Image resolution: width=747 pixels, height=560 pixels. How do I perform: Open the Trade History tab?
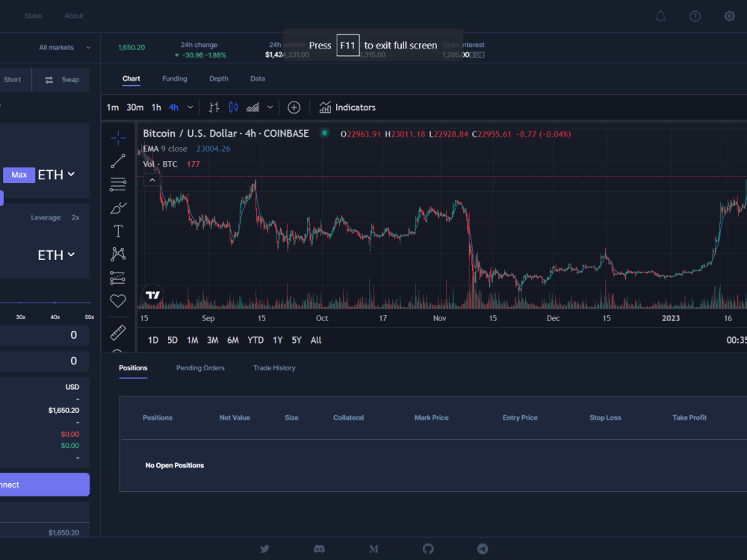tap(274, 368)
